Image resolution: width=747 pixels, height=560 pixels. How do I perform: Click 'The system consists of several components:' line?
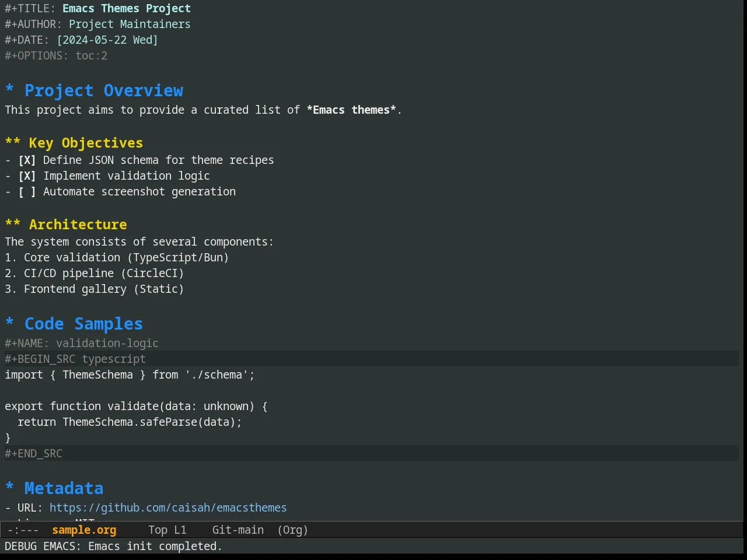[139, 242]
